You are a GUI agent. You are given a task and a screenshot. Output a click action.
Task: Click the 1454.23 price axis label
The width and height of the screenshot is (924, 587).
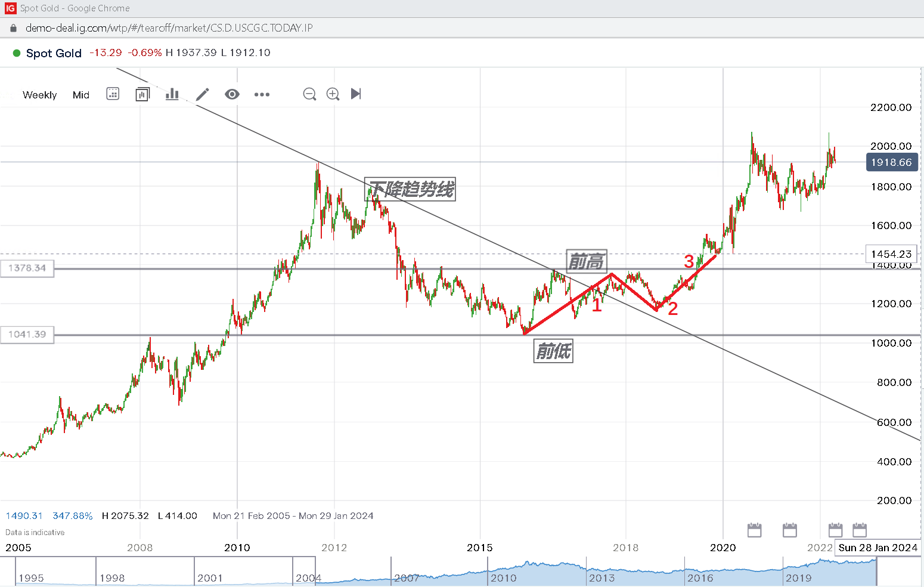(891, 254)
